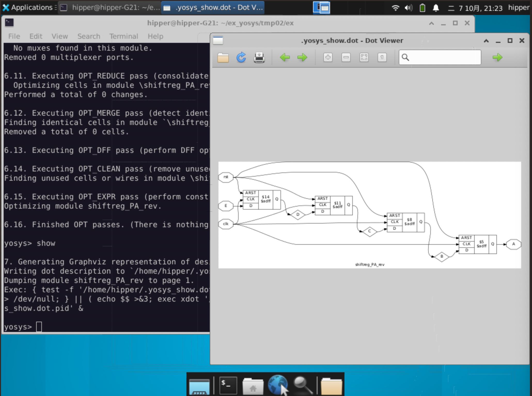Viewport: 532px width, 396px height.
Task: Open the Terminal menu
Action: pyautogui.click(x=124, y=36)
